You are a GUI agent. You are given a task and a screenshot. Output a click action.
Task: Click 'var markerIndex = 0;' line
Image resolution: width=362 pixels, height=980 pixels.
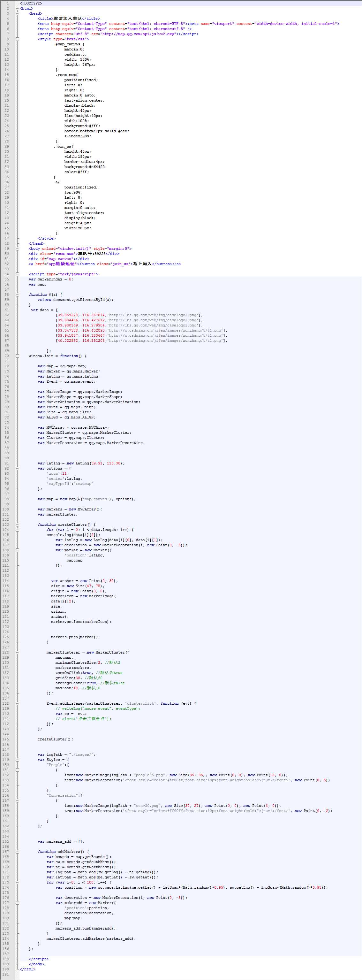tap(51, 279)
